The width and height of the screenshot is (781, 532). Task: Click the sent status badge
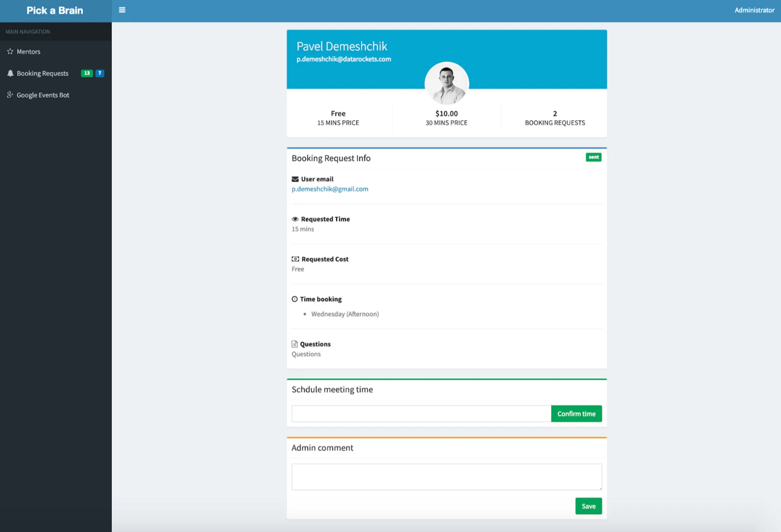pyautogui.click(x=593, y=157)
